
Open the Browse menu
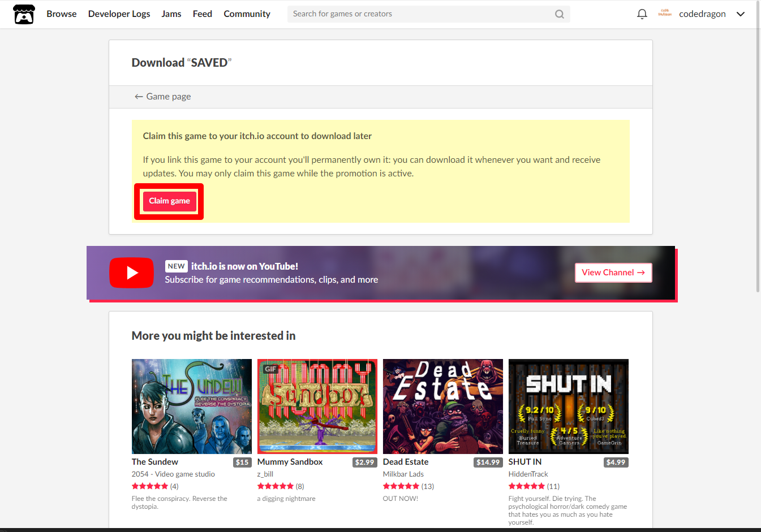point(62,14)
